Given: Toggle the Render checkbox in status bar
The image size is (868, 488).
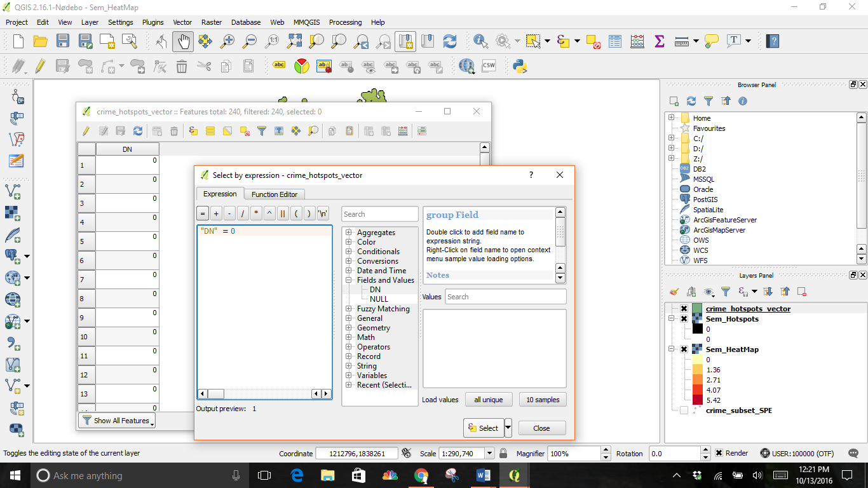Looking at the screenshot, I should click(x=719, y=454).
